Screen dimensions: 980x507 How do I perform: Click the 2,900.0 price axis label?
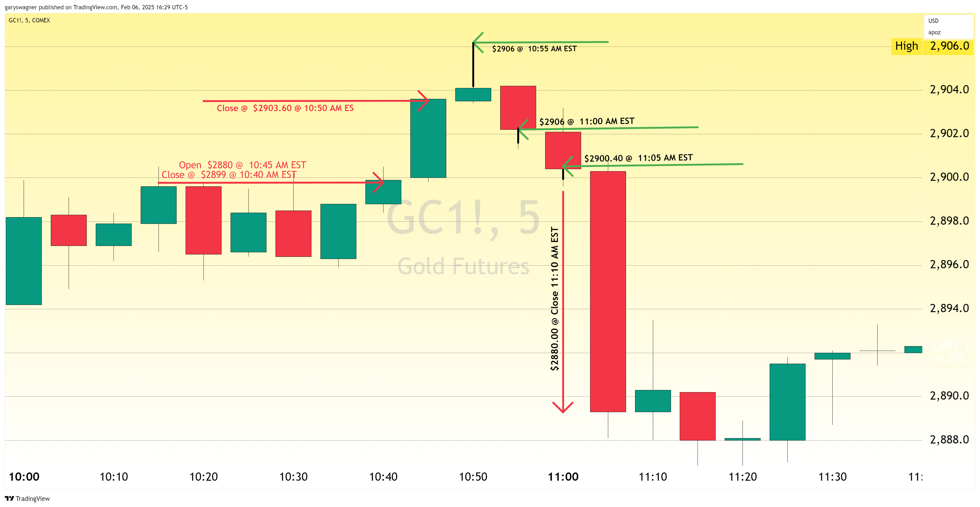(x=949, y=177)
